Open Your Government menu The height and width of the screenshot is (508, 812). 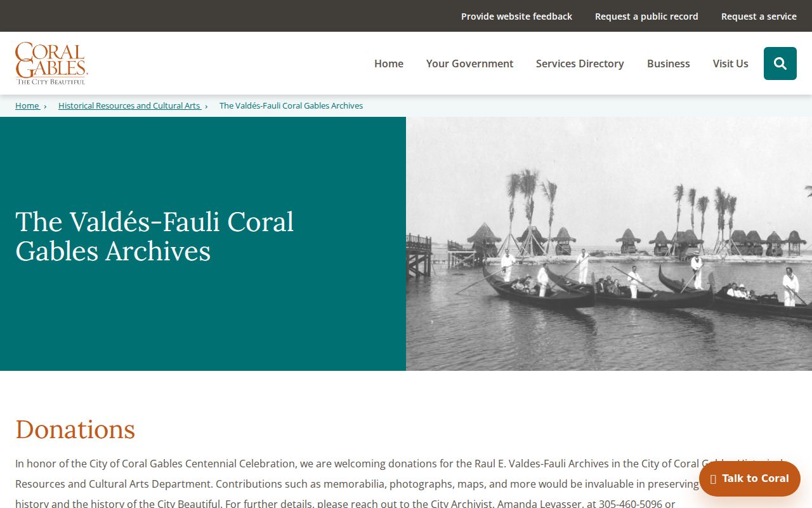(x=469, y=63)
